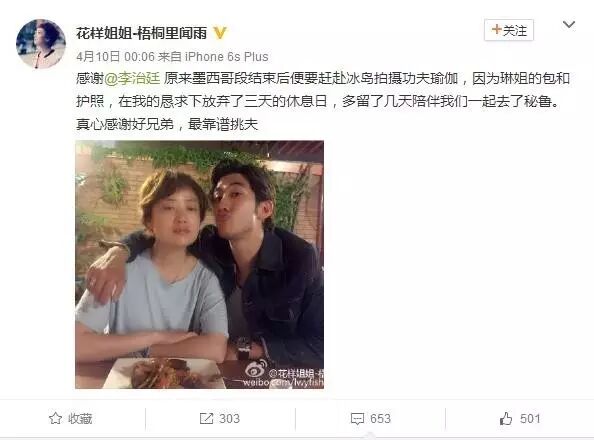Follow the account with the +关注 button
Image resolution: width=594 pixels, height=440 pixels.
pos(509,30)
